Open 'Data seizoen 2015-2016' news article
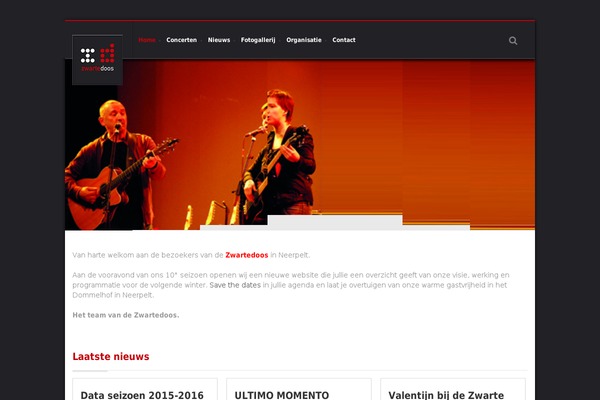600x400 pixels. [x=142, y=395]
